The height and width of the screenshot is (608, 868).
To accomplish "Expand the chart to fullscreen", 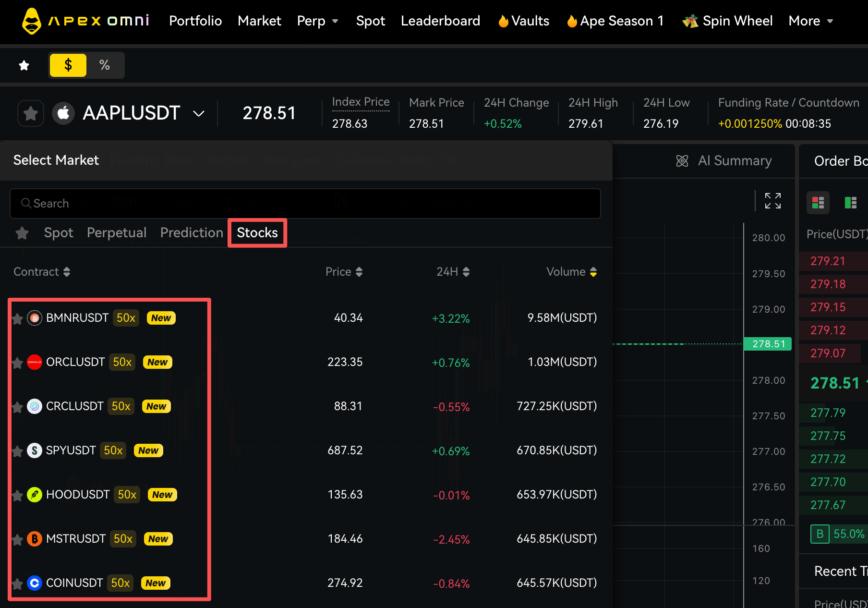I will click(772, 201).
